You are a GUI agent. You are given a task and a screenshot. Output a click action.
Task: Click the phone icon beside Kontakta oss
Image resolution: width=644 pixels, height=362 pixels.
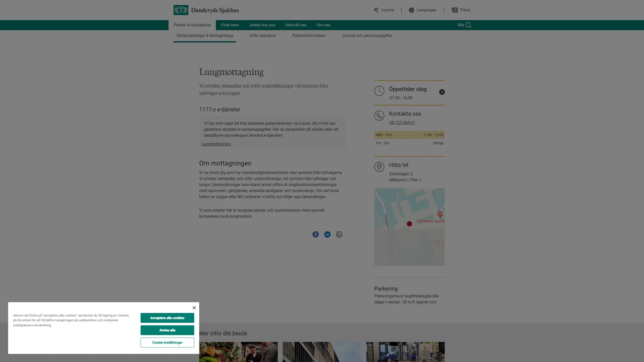(x=379, y=116)
